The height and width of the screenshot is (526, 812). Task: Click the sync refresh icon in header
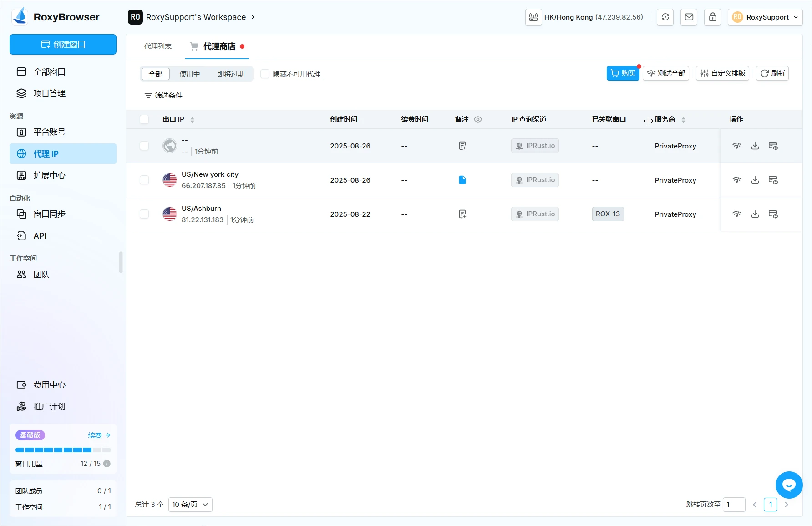665,17
